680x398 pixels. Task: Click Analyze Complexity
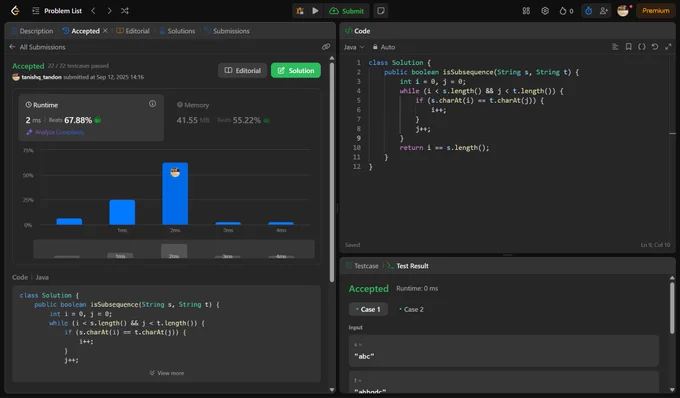tap(56, 132)
